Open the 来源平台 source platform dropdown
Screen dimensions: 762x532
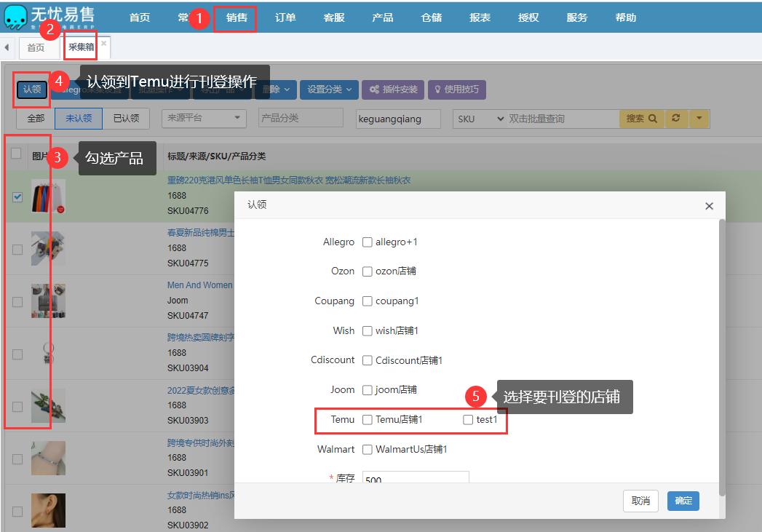tap(204, 119)
